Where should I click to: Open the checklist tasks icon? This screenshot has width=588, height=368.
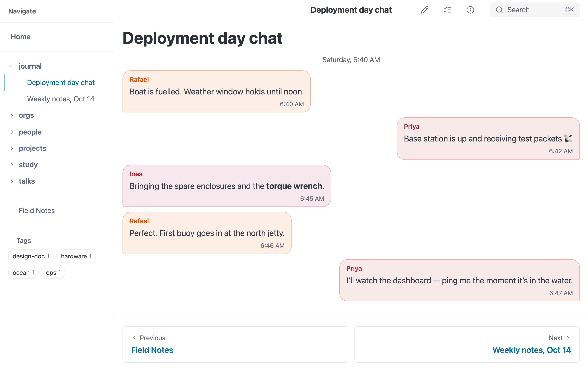[447, 10]
